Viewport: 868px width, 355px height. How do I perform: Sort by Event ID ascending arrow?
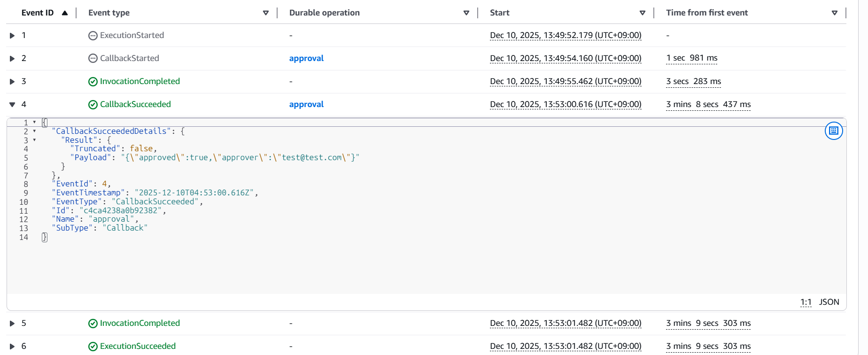pos(65,13)
